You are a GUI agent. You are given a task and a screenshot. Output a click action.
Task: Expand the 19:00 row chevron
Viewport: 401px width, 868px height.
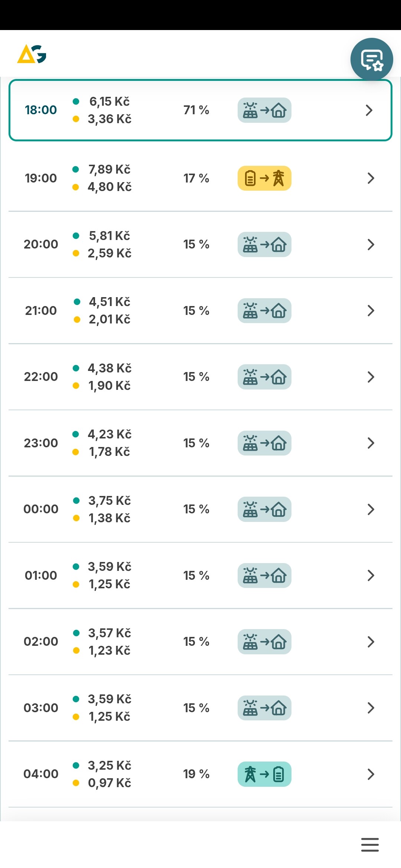(371, 178)
